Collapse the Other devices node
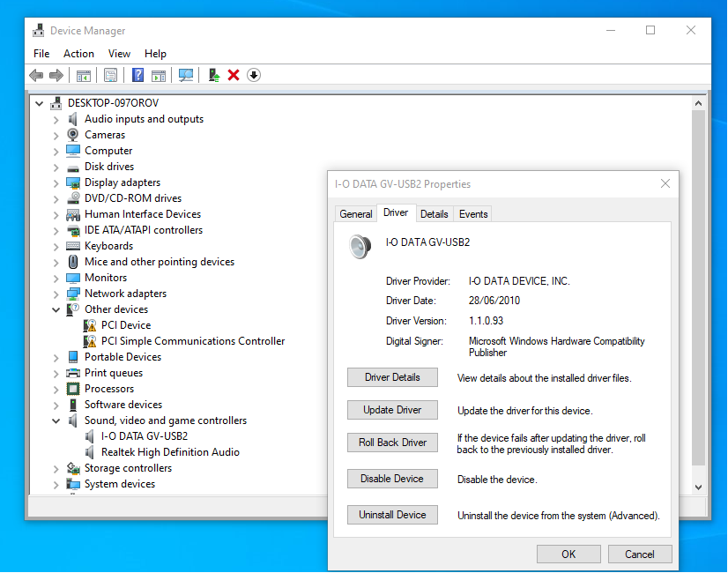Screen dimensions: 728x573 click(56, 309)
